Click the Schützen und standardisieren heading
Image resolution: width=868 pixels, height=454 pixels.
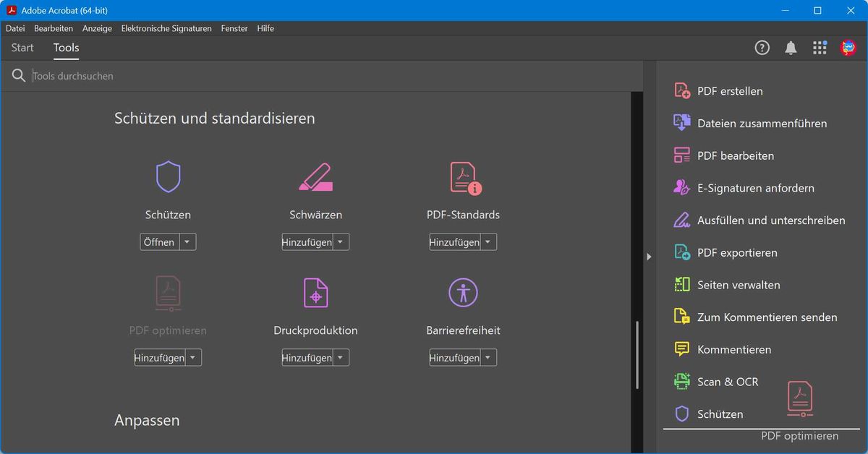(215, 118)
